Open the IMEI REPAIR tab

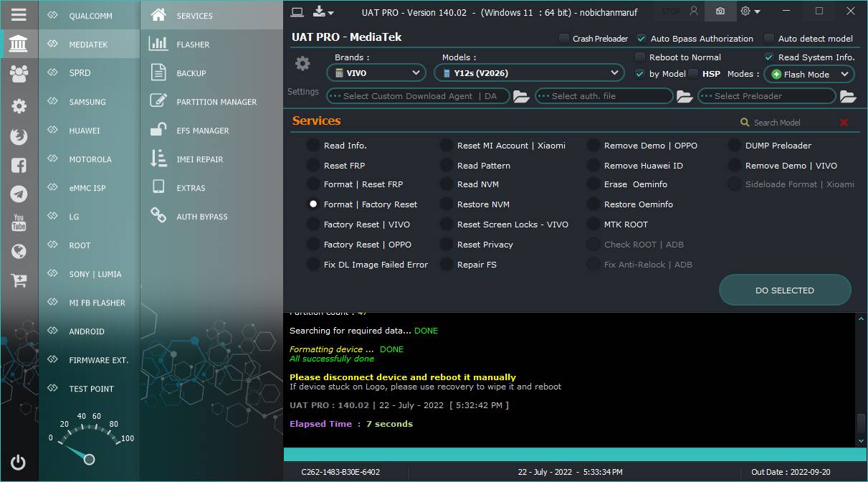pos(211,159)
